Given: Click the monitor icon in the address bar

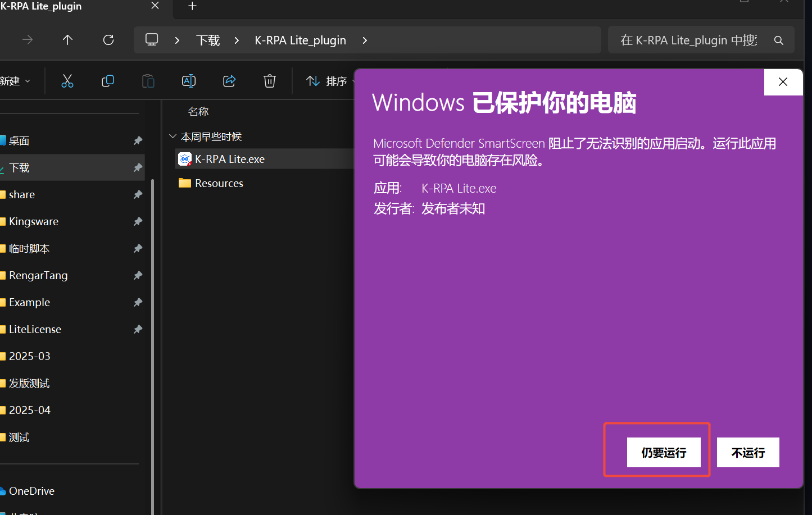Looking at the screenshot, I should point(152,40).
